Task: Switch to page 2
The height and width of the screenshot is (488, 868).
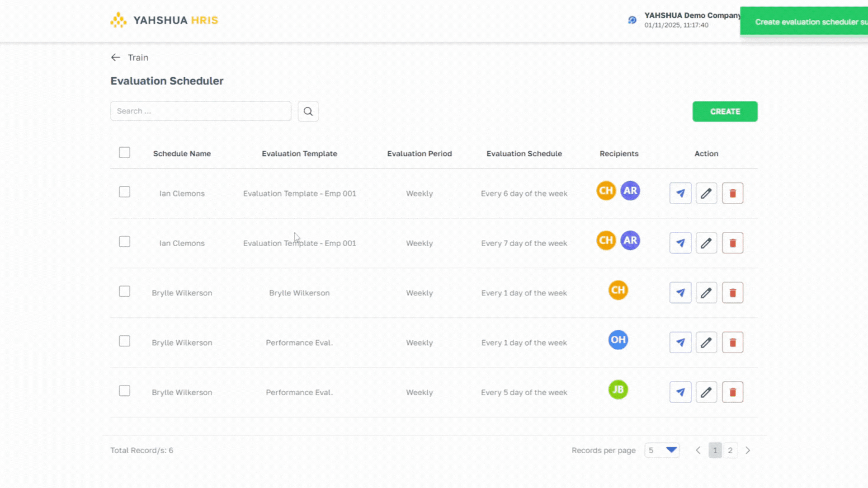Action: click(730, 450)
